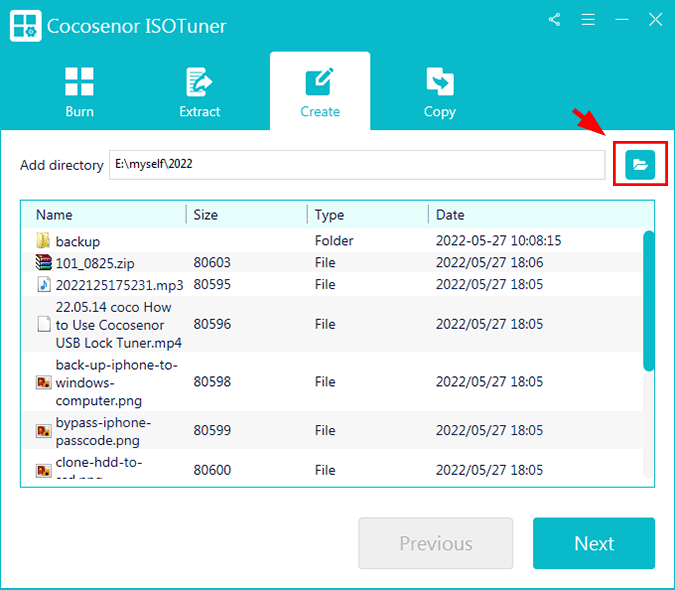Switch to the Burn tab
The width and height of the screenshot is (675, 590).
[x=79, y=93]
